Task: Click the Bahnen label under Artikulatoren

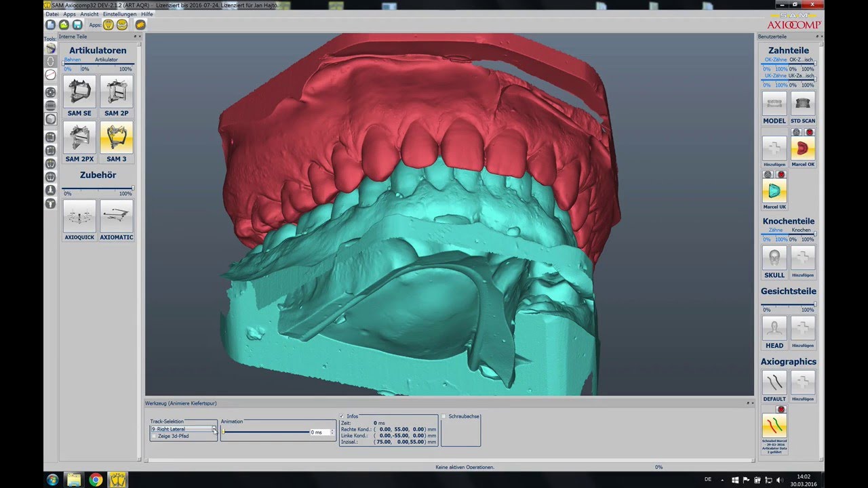Action: tap(73, 60)
